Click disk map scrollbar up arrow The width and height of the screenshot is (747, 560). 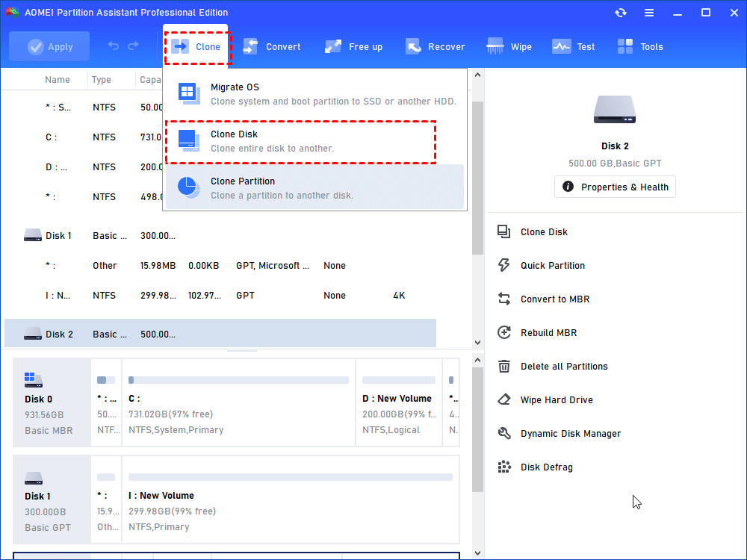pos(478,361)
